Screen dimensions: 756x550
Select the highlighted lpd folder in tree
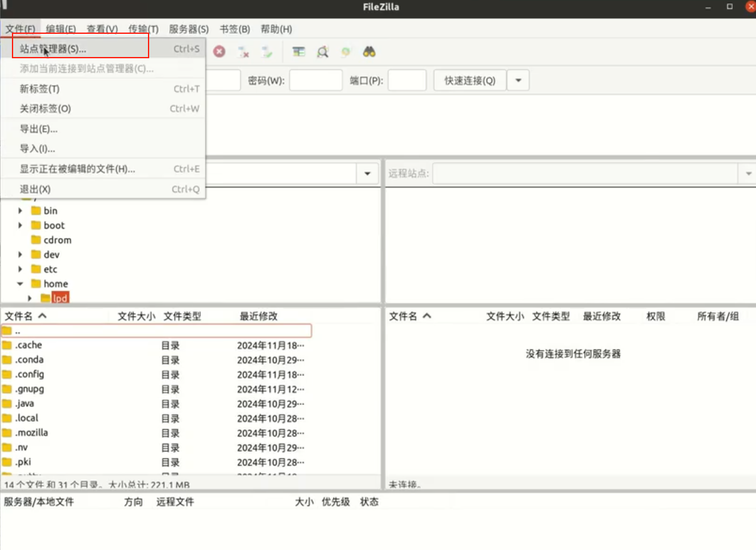60,298
